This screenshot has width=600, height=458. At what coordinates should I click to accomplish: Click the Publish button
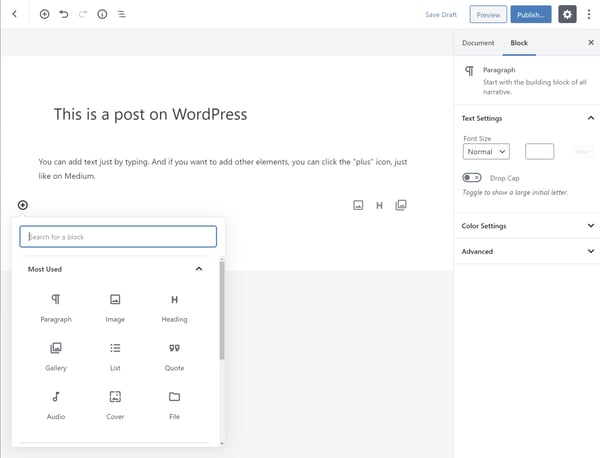pyautogui.click(x=530, y=15)
